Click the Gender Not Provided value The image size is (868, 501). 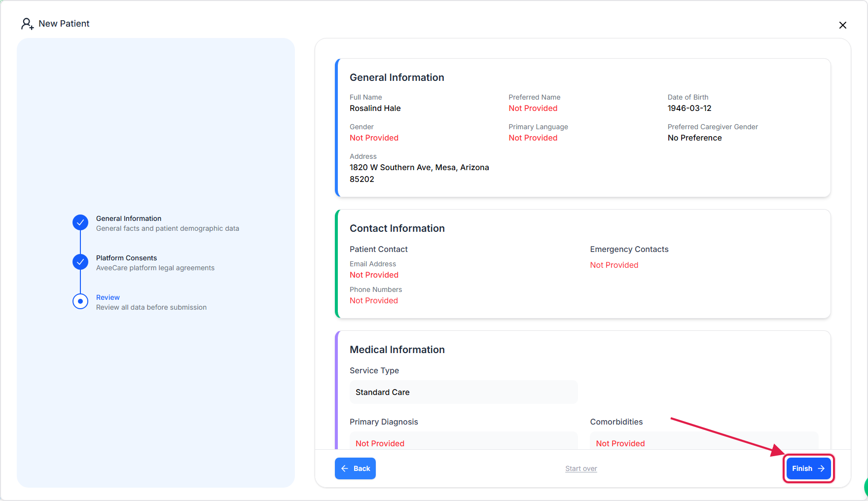click(374, 138)
